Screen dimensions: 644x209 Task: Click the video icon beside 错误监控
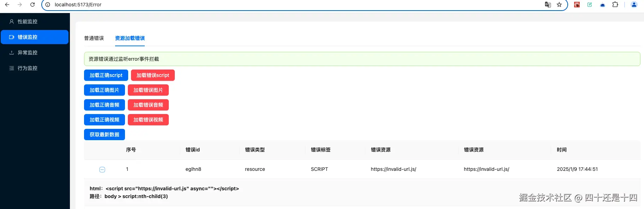(12, 37)
